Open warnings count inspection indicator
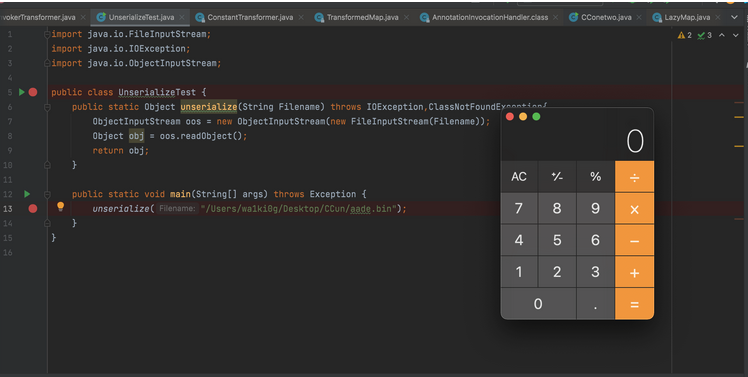 [x=685, y=35]
